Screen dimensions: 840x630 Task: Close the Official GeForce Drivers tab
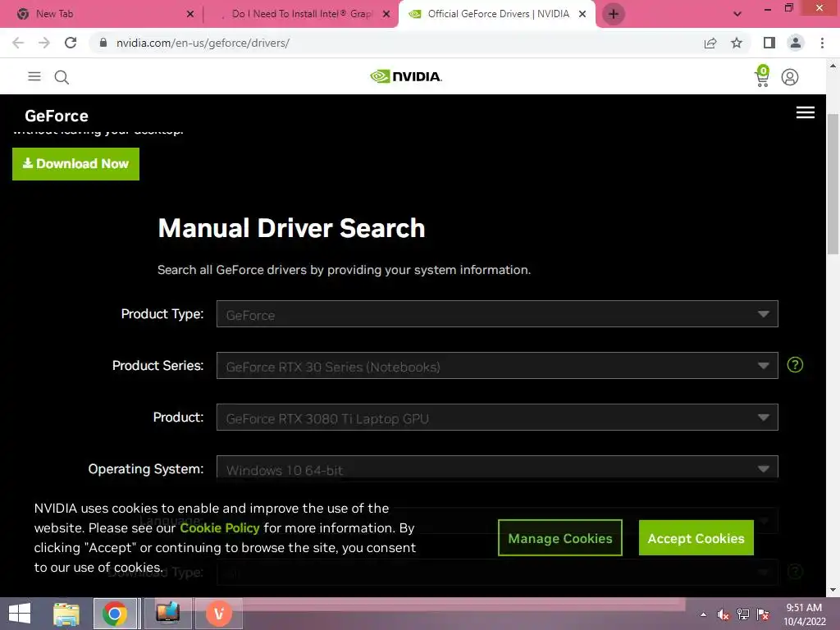click(x=582, y=14)
